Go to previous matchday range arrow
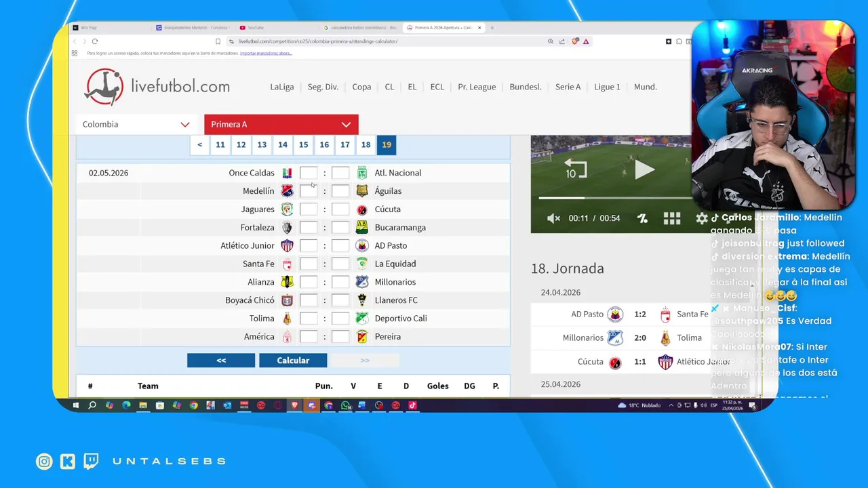868x488 pixels. (199, 144)
